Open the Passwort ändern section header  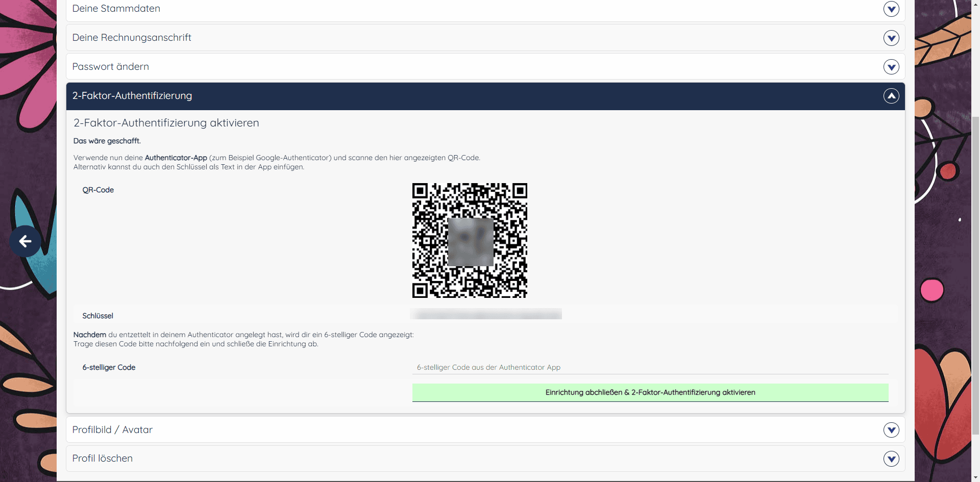tap(485, 67)
